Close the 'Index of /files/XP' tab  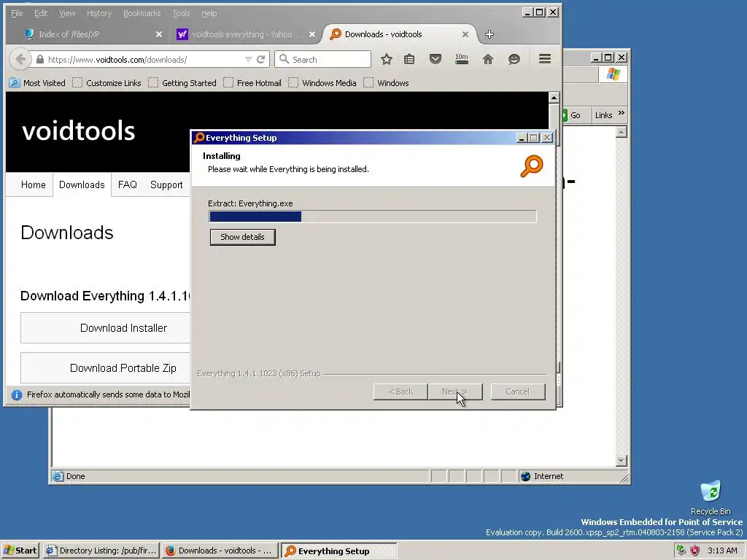click(159, 34)
